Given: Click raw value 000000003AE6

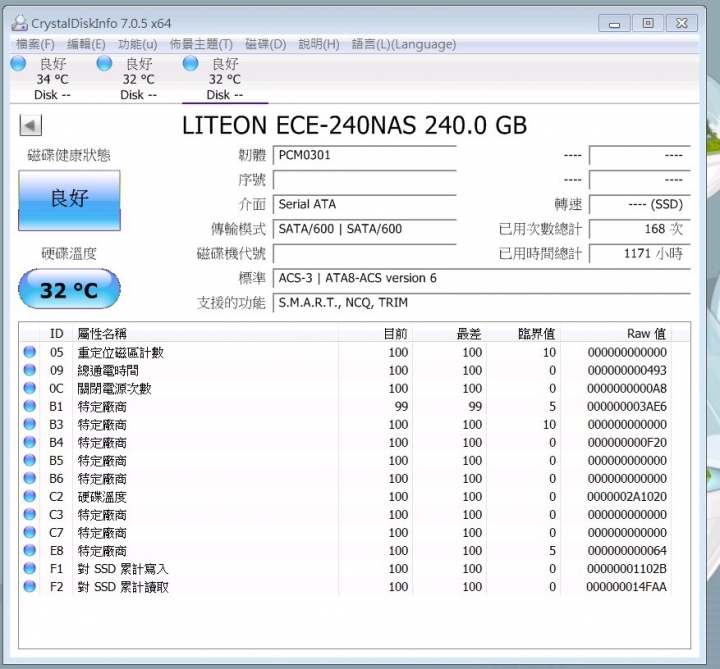Looking at the screenshot, I should (627, 406).
